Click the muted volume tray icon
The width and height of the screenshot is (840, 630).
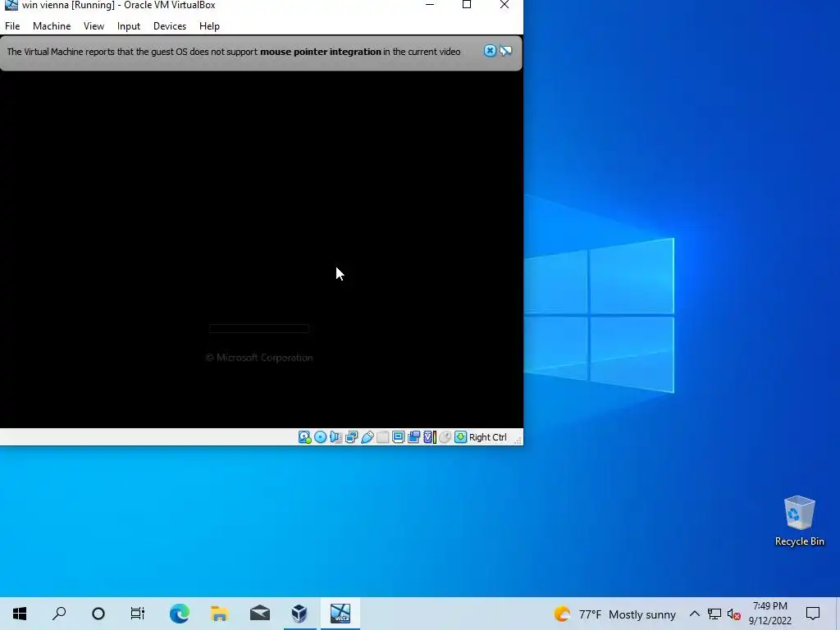[x=734, y=614]
